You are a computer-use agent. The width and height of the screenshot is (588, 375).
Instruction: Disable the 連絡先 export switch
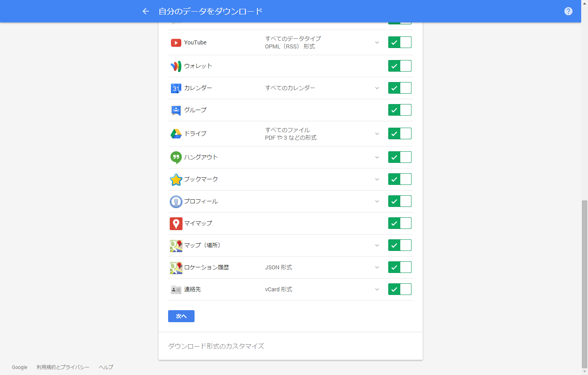tap(400, 289)
